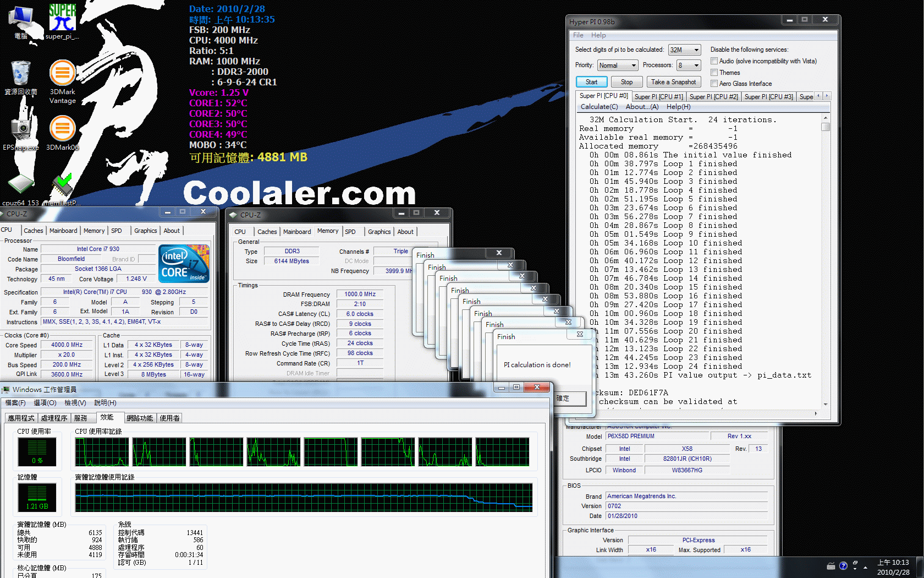Switch to Super PI [CPU #3] tab
Image resolution: width=924 pixels, height=578 pixels.
click(768, 96)
